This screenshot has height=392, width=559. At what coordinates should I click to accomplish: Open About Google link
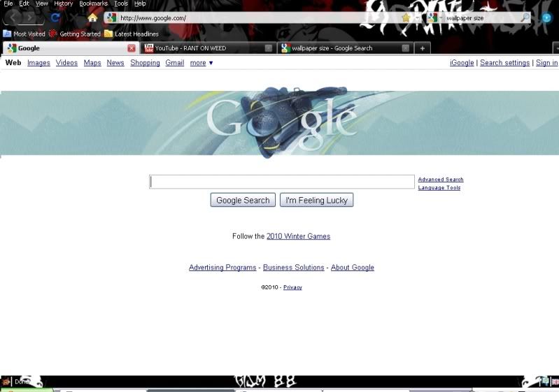352,268
